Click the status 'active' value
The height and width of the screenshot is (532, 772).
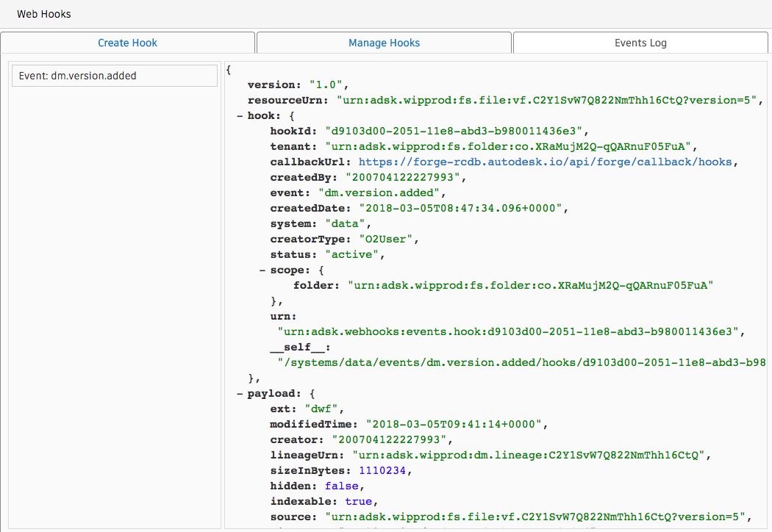(x=351, y=254)
